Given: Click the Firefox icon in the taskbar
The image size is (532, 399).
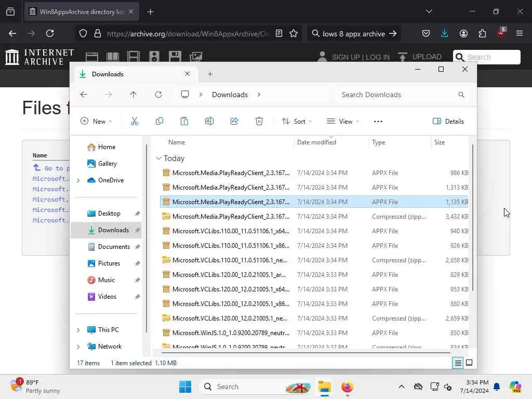Looking at the screenshot, I should point(347,387).
